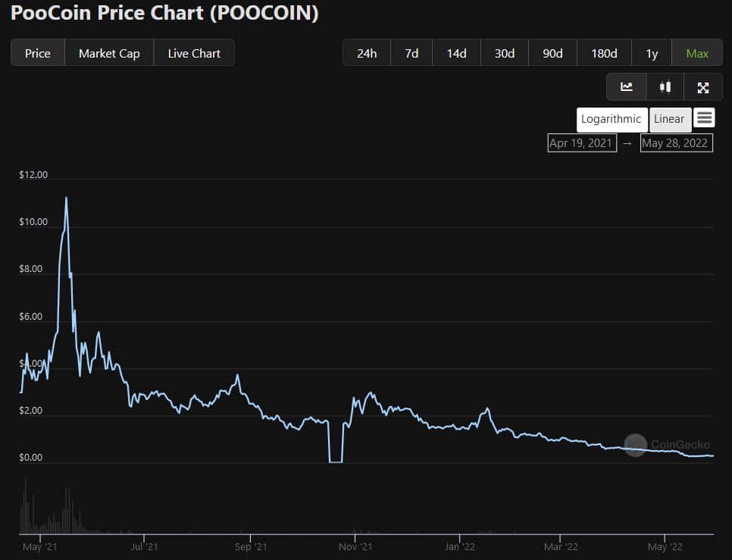Click the $6.00 axis label

point(31,317)
